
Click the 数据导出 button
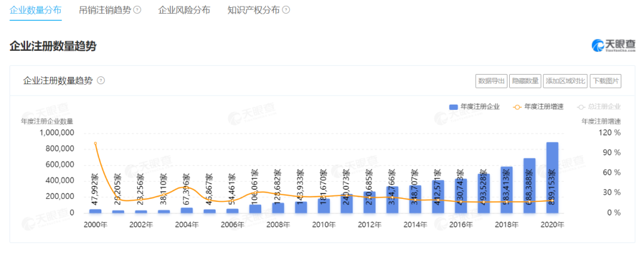491,81
